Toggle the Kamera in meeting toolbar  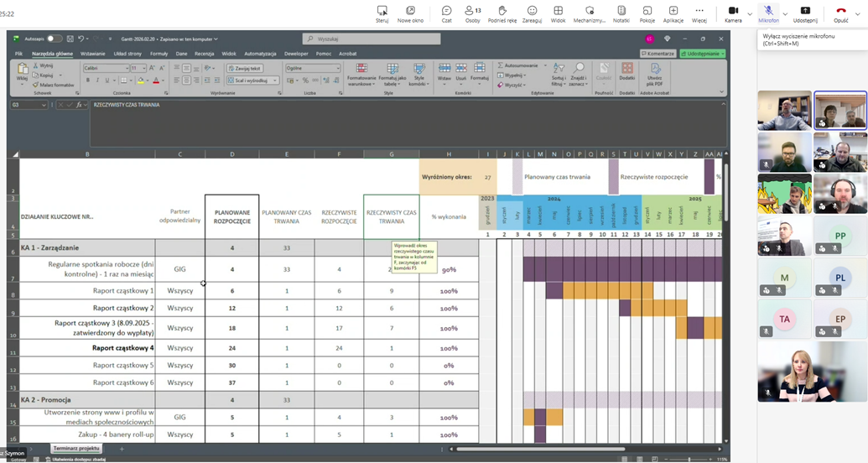(732, 13)
